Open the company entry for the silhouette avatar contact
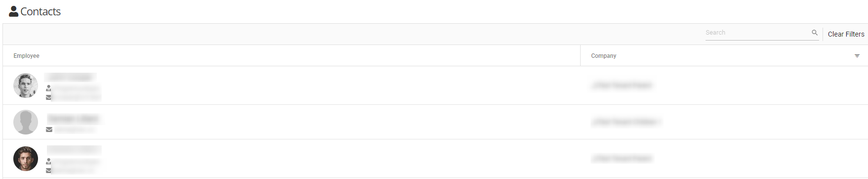This screenshot has height=179, width=868. click(626, 122)
